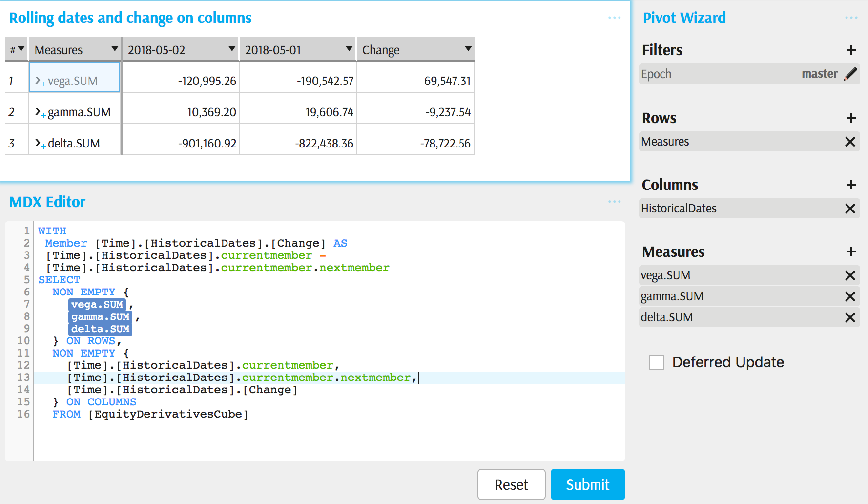Click the MDX Editor title
The height and width of the screenshot is (504, 868).
[47, 202]
